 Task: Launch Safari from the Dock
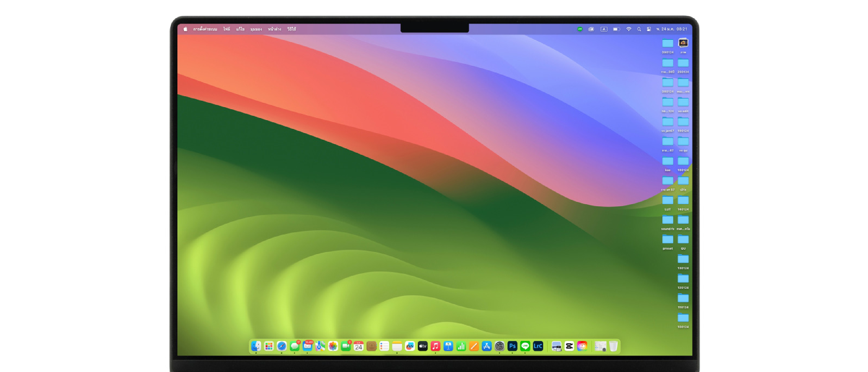pos(282,346)
